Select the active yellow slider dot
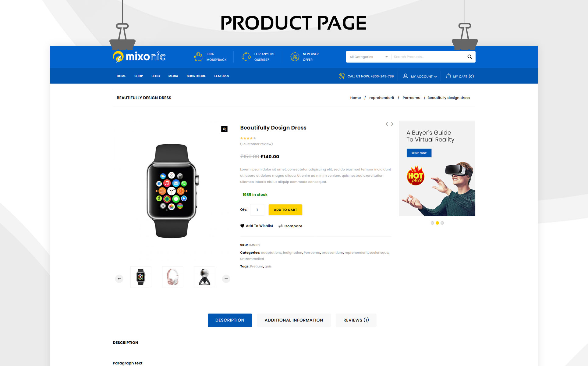This screenshot has width=588, height=366. (437, 223)
